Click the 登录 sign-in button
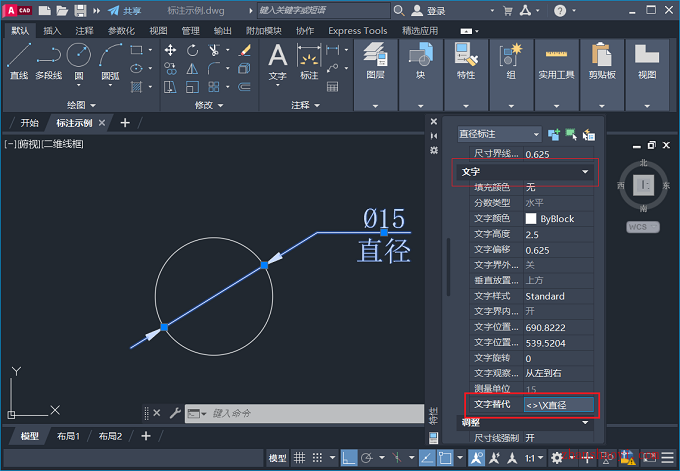The height and width of the screenshot is (471, 680). coord(429,10)
